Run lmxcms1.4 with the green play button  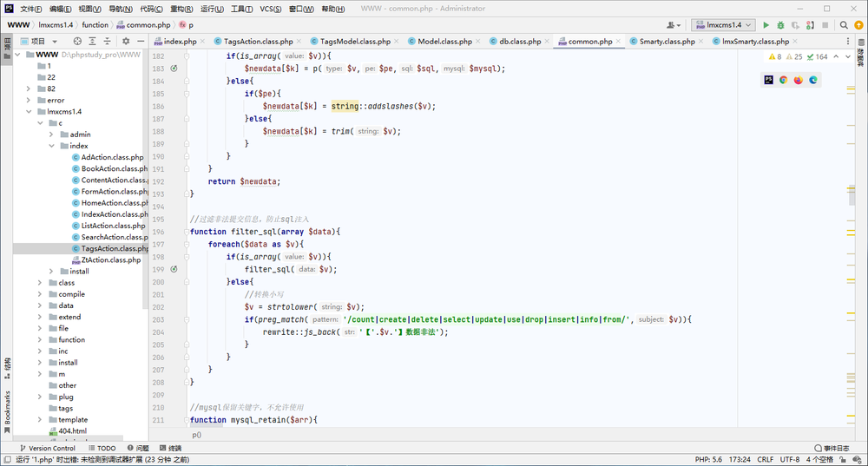[766, 25]
